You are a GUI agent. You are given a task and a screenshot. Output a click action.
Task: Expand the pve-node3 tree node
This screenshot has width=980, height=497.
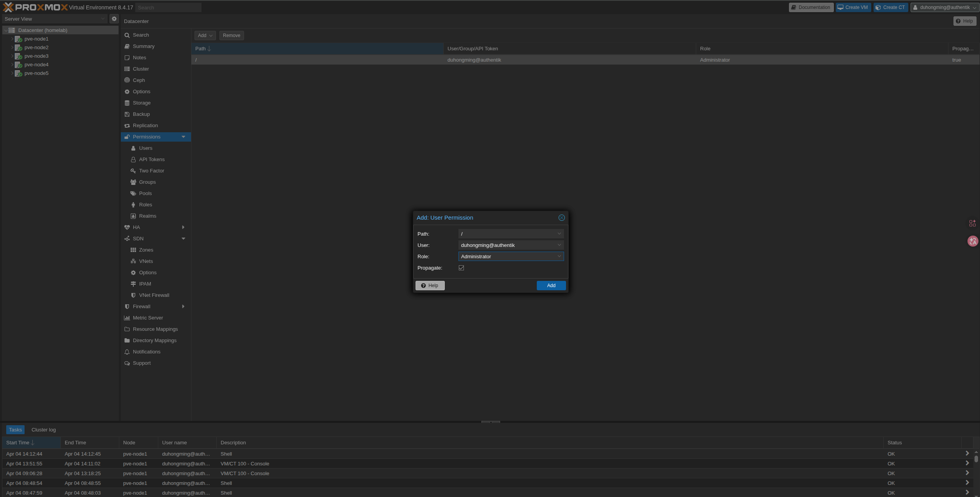(x=12, y=56)
